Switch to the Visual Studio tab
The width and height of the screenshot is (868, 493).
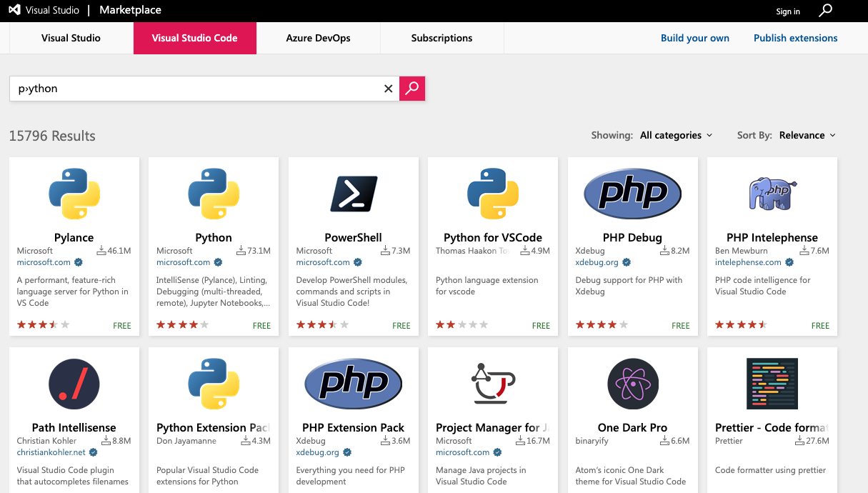[x=71, y=38]
